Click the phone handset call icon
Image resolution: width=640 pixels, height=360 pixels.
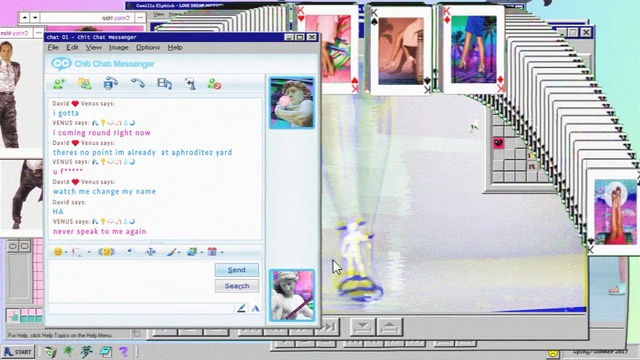pyautogui.click(x=138, y=83)
